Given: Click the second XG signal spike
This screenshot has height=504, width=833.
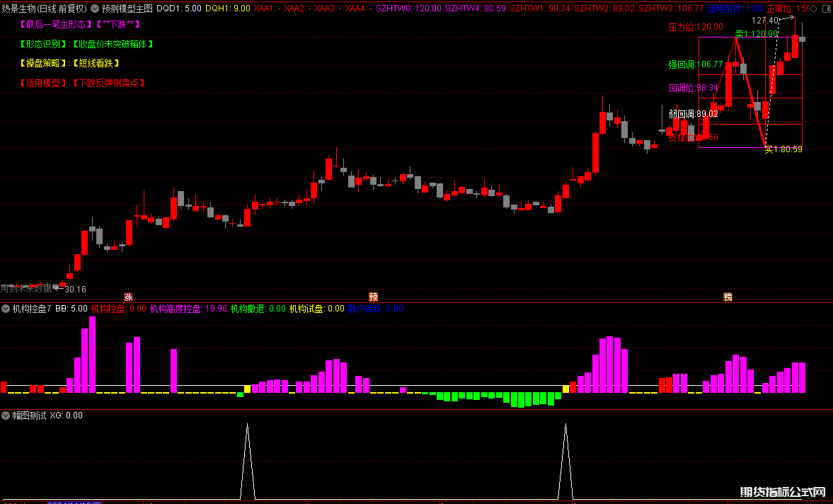Looking at the screenshot, I should pos(565,461).
